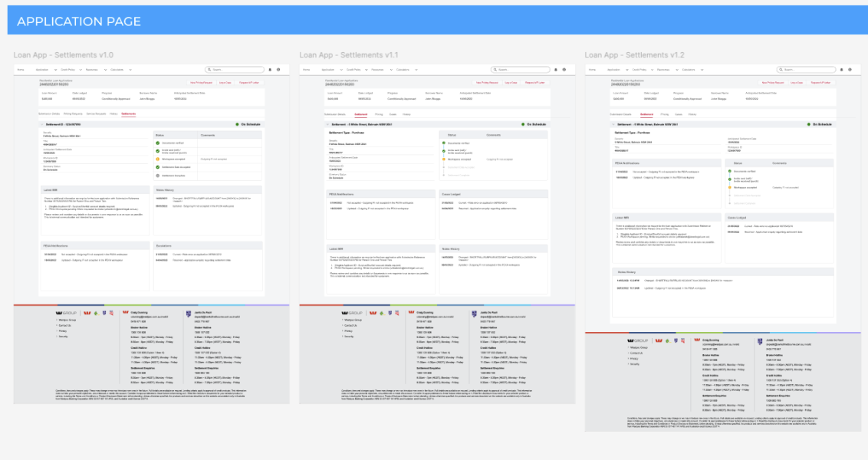Click New Pricing Request in v1.0
Screen dimensions: 868x460
(x=202, y=83)
